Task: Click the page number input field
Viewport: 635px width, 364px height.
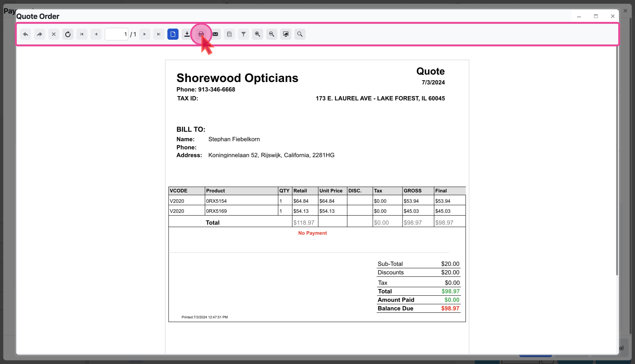Action: coord(116,34)
